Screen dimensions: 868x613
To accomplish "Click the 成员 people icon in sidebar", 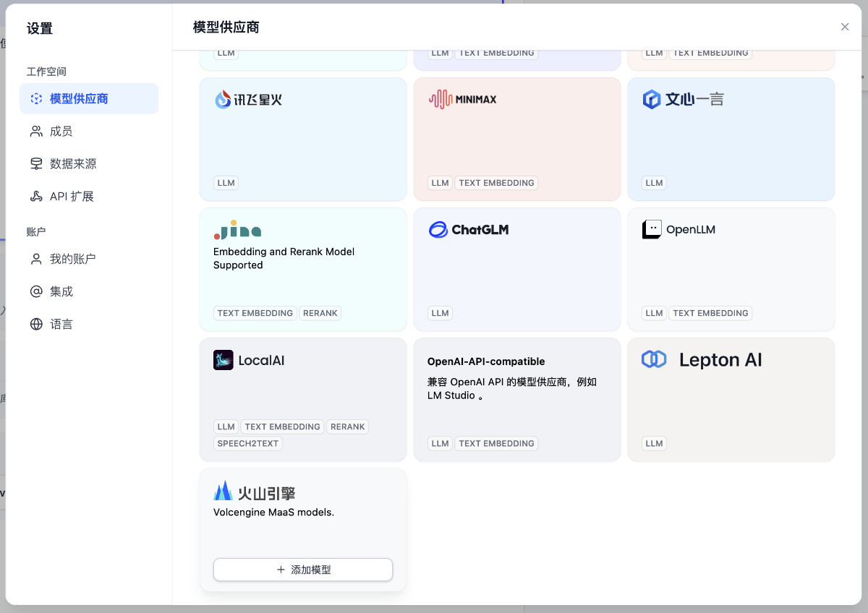I will coord(36,132).
